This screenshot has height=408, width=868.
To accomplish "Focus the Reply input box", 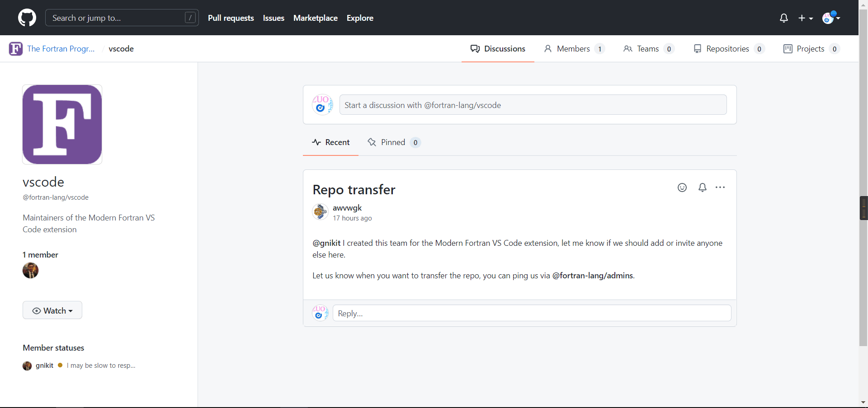I will point(532,313).
